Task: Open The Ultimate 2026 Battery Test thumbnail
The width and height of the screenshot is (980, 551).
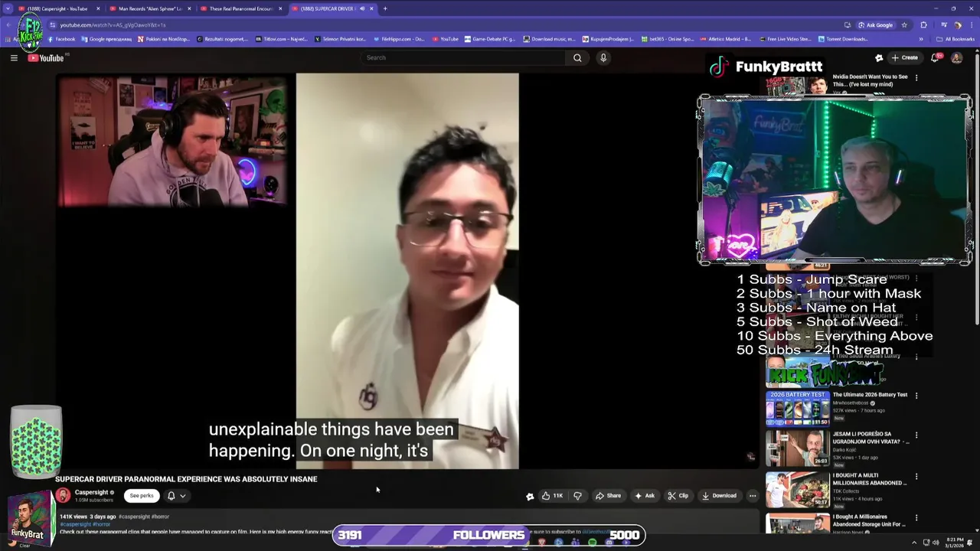Action: 797,409
